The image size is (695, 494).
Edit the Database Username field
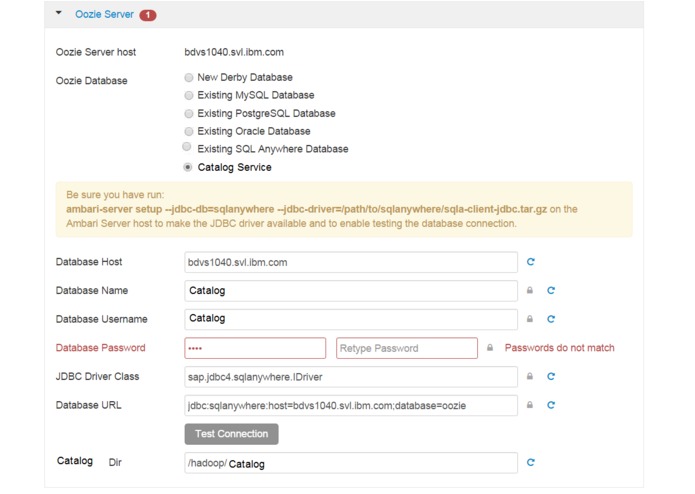(351, 319)
